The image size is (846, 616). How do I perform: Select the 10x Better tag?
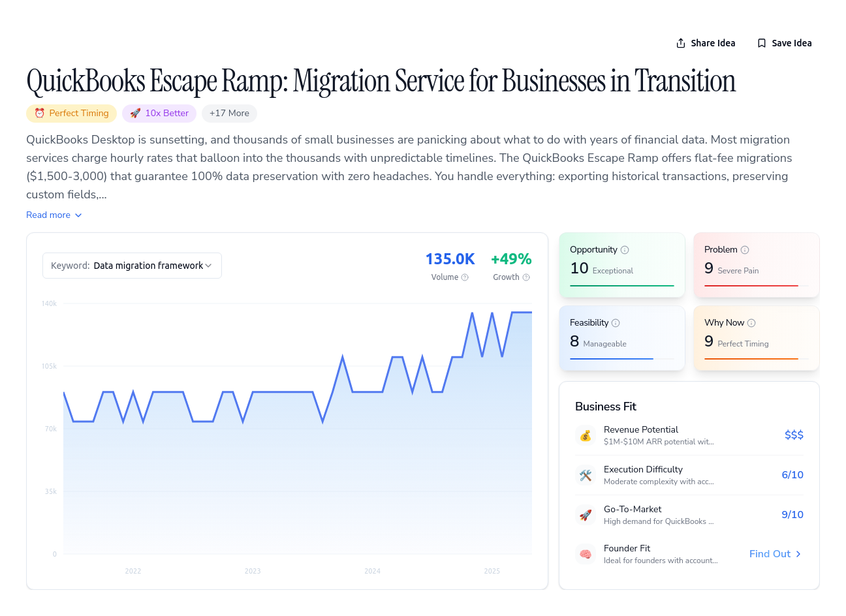point(159,114)
